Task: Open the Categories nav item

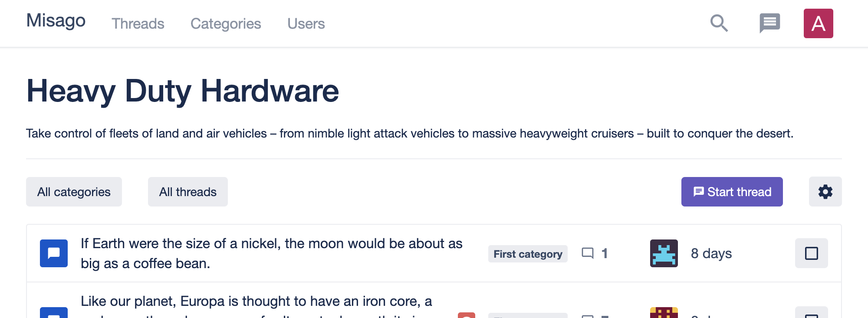Action: (226, 23)
